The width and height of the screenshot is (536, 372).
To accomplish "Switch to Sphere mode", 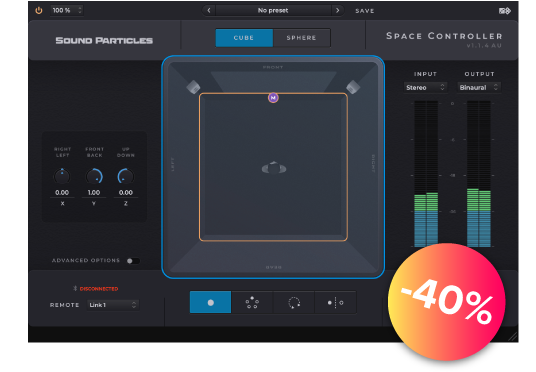I will coord(302,38).
